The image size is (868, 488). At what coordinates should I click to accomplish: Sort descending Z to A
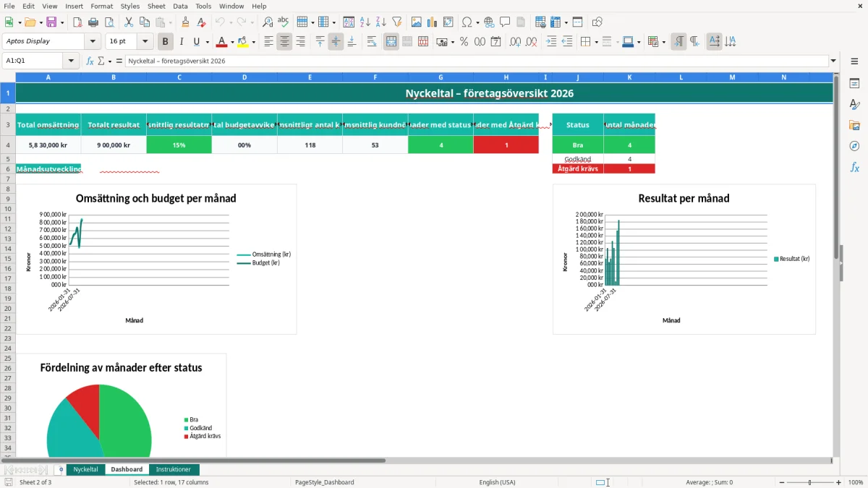(x=380, y=22)
